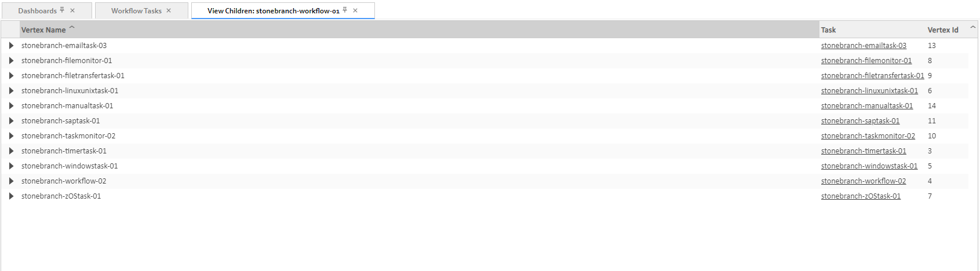Switch to the Workflow Tasks tab
This screenshot has height=271, width=980.
(136, 11)
